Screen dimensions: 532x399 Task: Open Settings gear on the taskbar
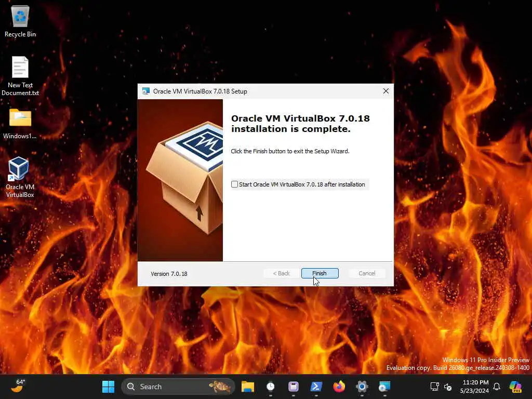click(362, 387)
